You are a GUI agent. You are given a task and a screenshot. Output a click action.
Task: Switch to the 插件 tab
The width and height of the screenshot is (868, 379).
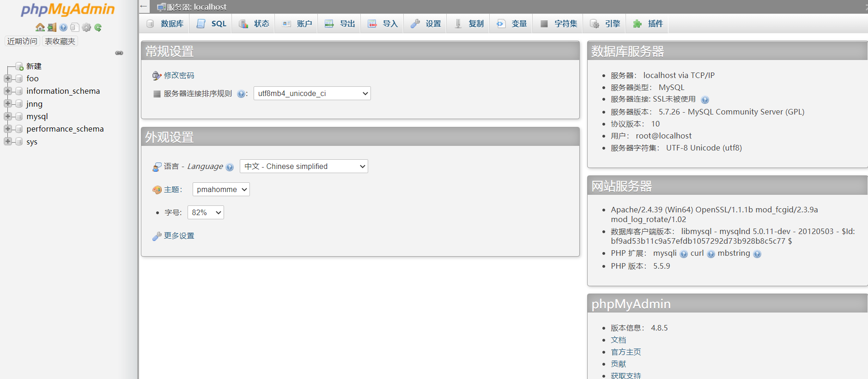pyautogui.click(x=647, y=24)
